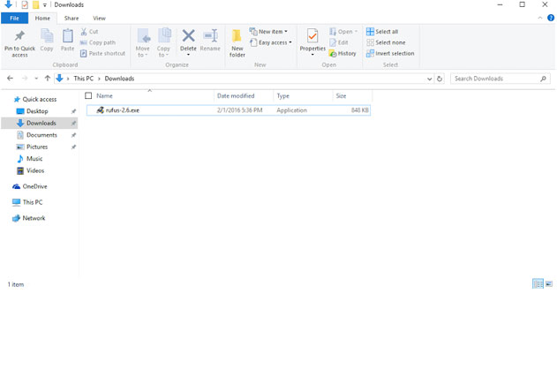557x392 pixels.
Task: Sort by the Size column header
Action: [x=341, y=96]
